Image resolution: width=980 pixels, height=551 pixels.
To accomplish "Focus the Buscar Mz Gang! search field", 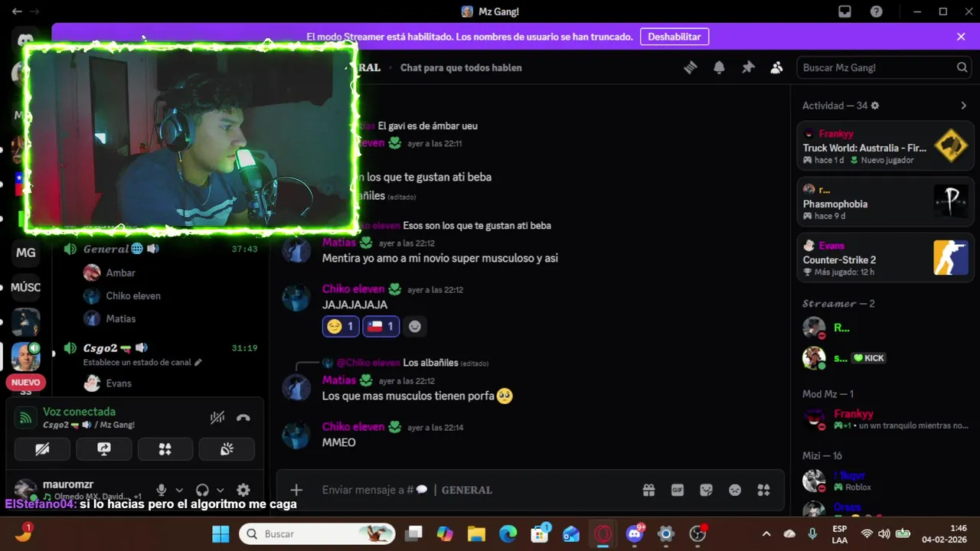I will pos(885,67).
